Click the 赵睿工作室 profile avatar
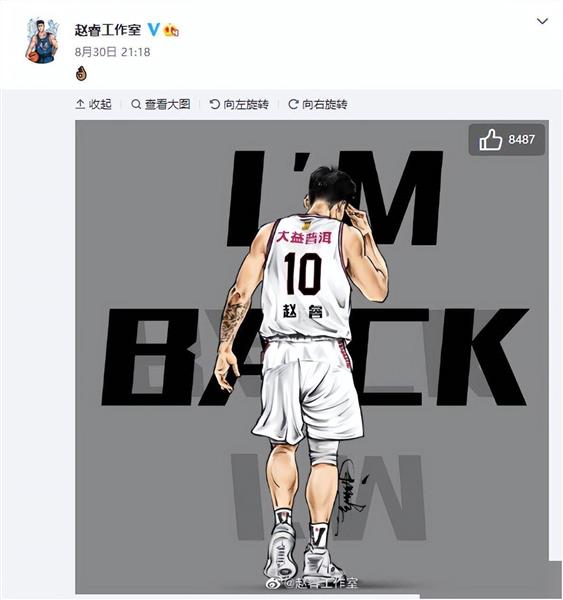Image resolution: width=563 pixels, height=600 pixels. (42, 41)
